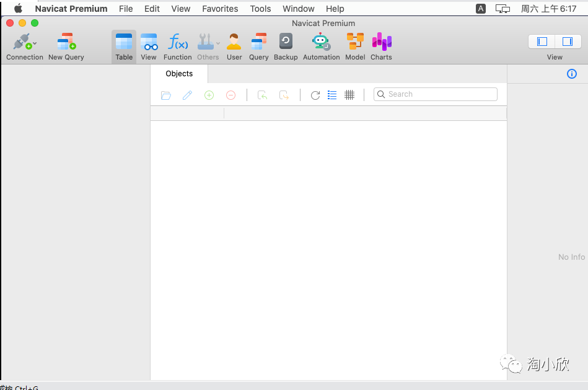Click the Import Wizard icon
588x390 pixels.
[x=263, y=95]
